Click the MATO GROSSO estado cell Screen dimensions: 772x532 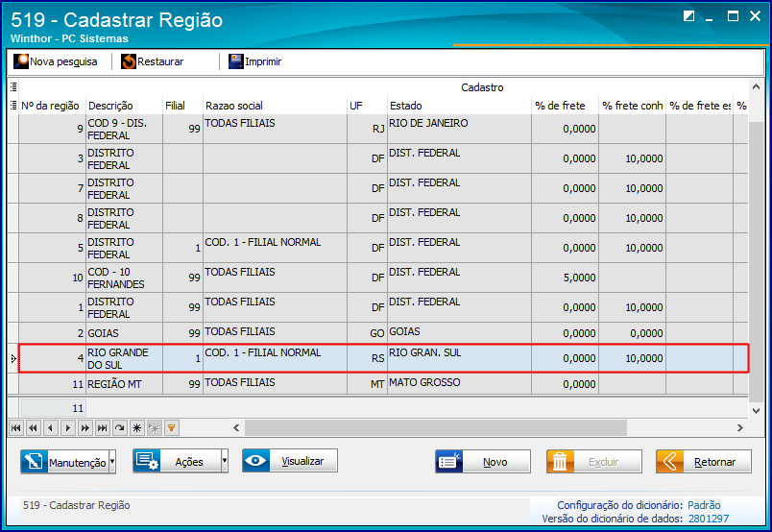coord(459,384)
